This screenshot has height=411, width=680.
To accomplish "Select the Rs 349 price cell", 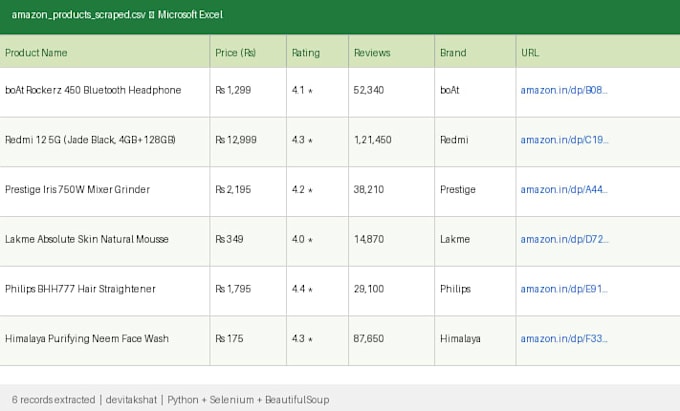I will click(248, 241).
